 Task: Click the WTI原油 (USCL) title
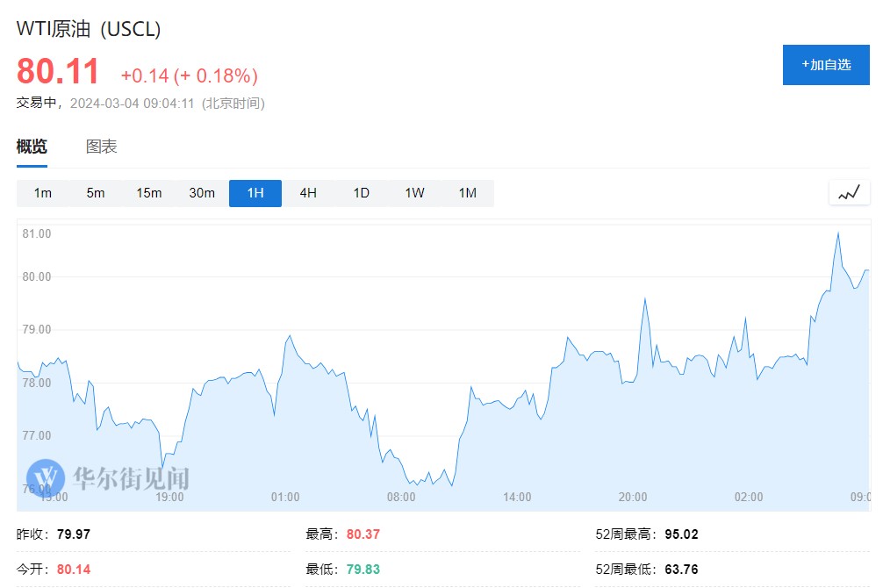pyautogui.click(x=89, y=29)
